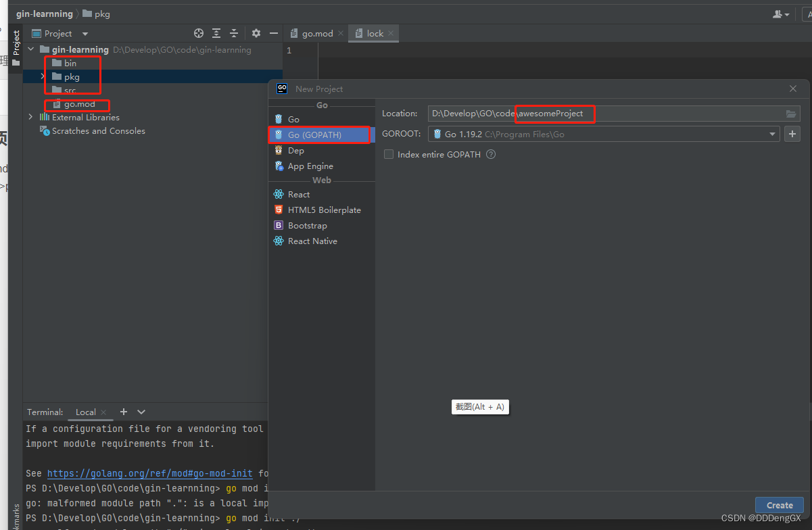Click the help icon beside Index GOPATH

pyautogui.click(x=491, y=154)
